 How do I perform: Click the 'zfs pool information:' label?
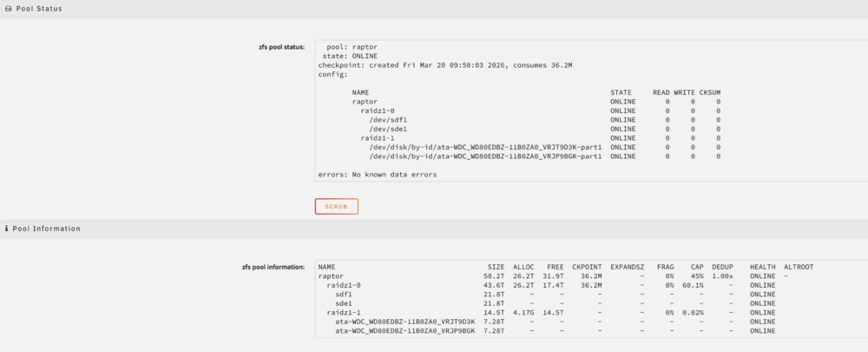click(273, 267)
